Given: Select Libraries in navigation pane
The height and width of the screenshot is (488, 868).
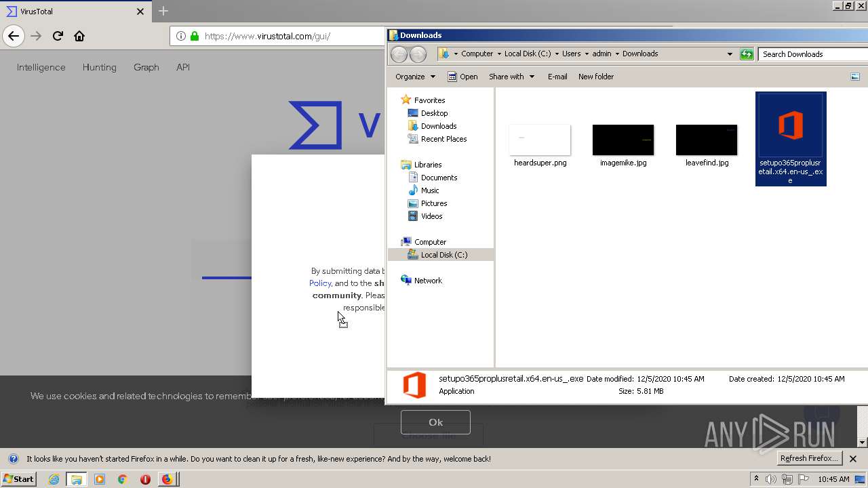Looking at the screenshot, I should (x=421, y=165).
